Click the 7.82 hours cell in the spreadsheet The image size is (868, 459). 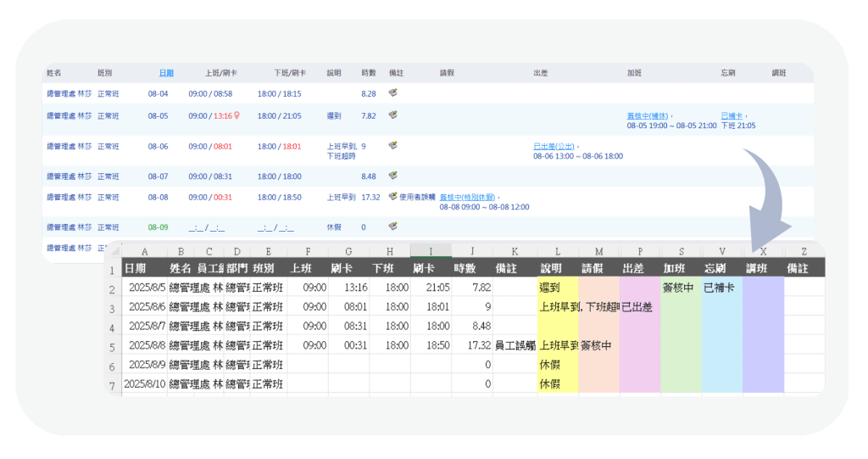coord(471,288)
